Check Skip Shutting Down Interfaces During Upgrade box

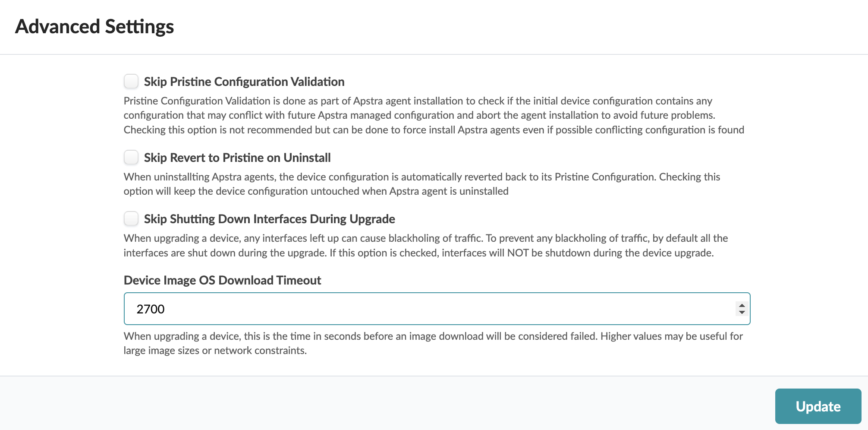tap(131, 218)
